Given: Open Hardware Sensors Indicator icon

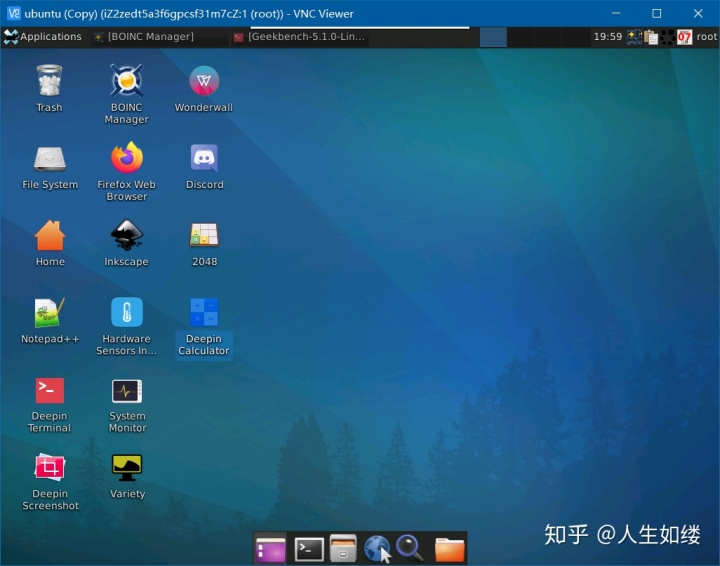Looking at the screenshot, I should [127, 312].
